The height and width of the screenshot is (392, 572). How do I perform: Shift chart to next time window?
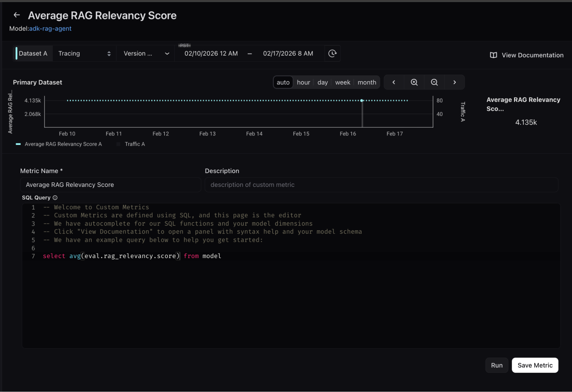click(454, 82)
